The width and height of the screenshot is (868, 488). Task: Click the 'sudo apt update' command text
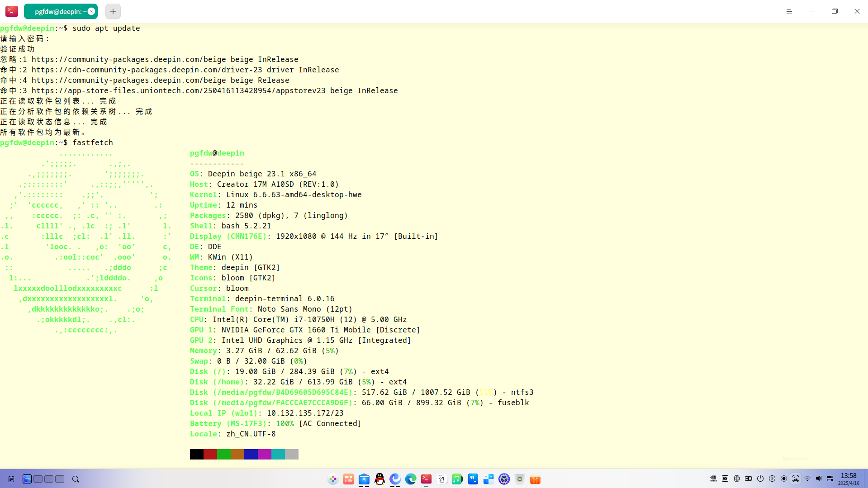(106, 28)
